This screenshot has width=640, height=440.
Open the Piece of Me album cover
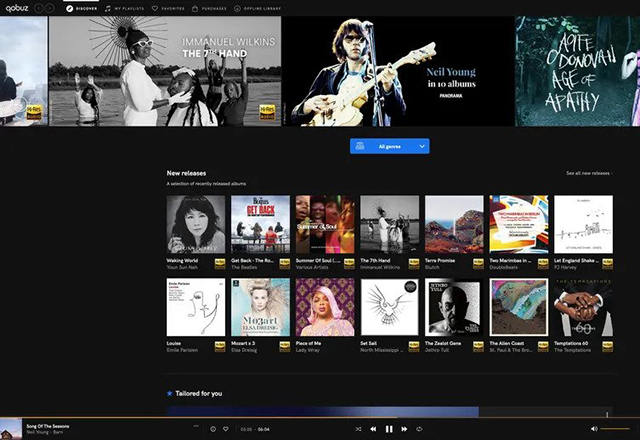click(325, 307)
